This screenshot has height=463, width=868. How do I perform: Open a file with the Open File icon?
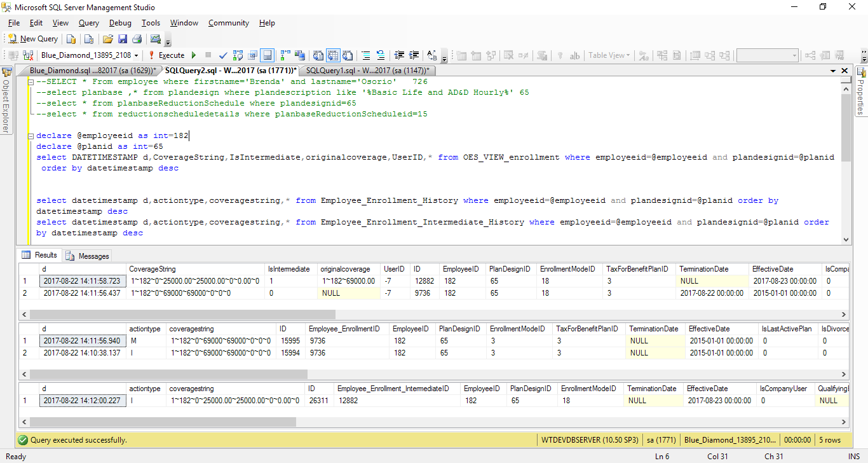108,39
